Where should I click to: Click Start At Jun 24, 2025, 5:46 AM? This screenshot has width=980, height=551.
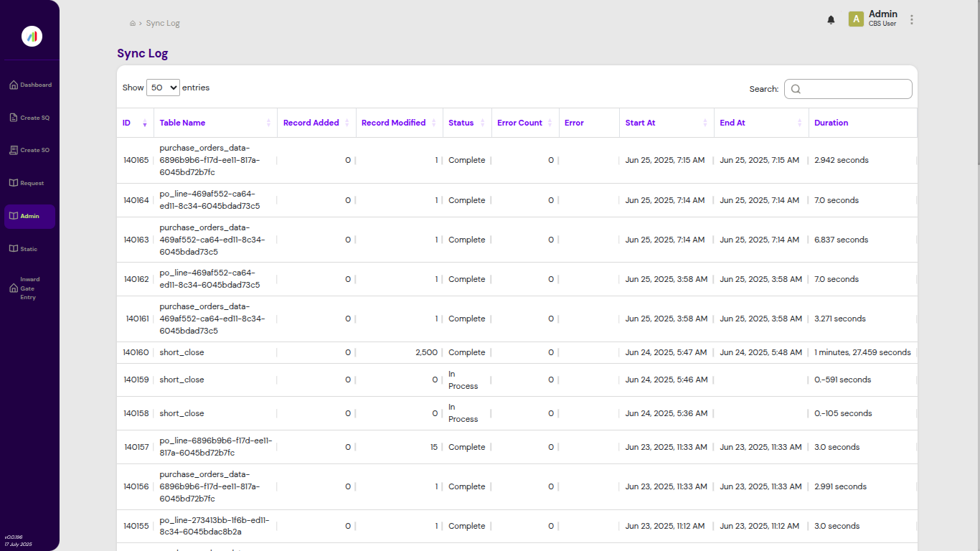[x=666, y=380]
